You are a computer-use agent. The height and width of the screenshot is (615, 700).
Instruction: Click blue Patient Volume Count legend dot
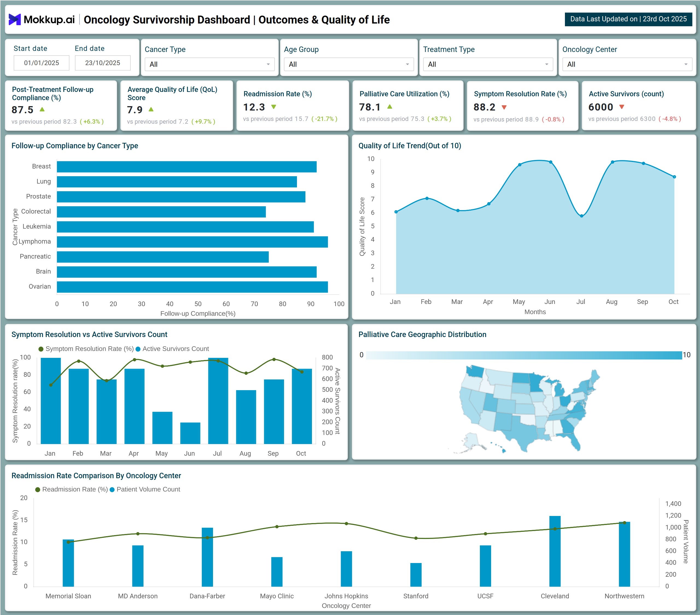point(112,490)
